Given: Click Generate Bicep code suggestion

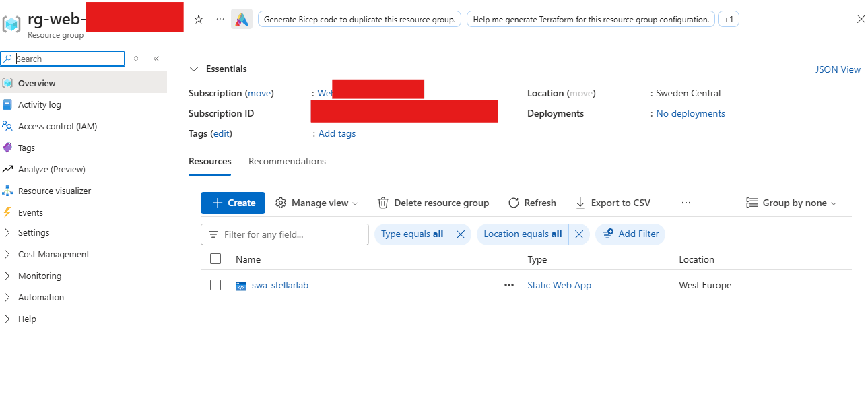Looking at the screenshot, I should pyautogui.click(x=360, y=20).
